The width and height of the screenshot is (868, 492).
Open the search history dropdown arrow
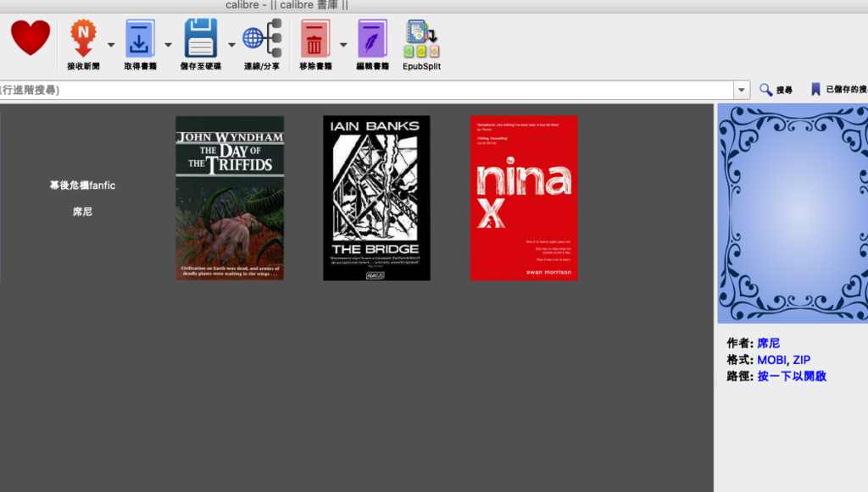pyautogui.click(x=741, y=90)
